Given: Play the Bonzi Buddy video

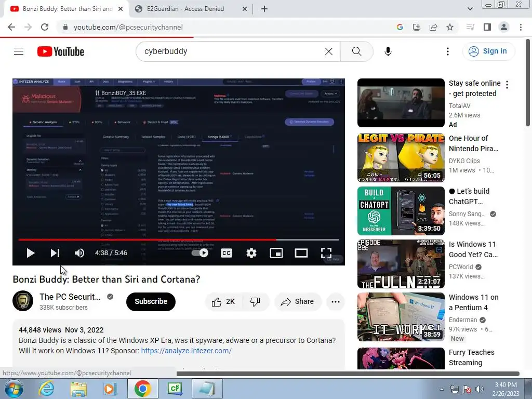Looking at the screenshot, I should click(x=30, y=253).
